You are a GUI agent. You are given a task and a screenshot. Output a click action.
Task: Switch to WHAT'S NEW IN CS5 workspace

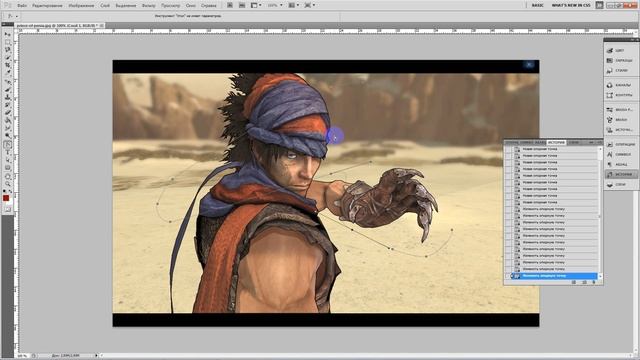pos(571,5)
